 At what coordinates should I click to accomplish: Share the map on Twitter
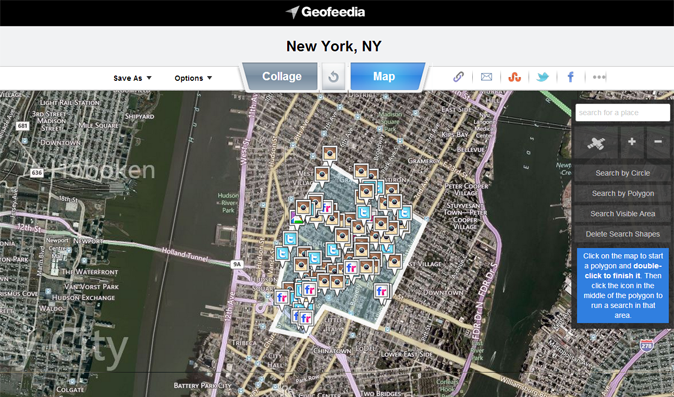tap(542, 77)
